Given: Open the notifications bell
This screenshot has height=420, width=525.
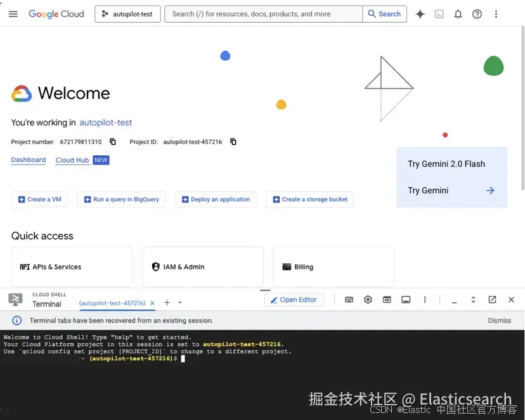Looking at the screenshot, I should (x=458, y=14).
